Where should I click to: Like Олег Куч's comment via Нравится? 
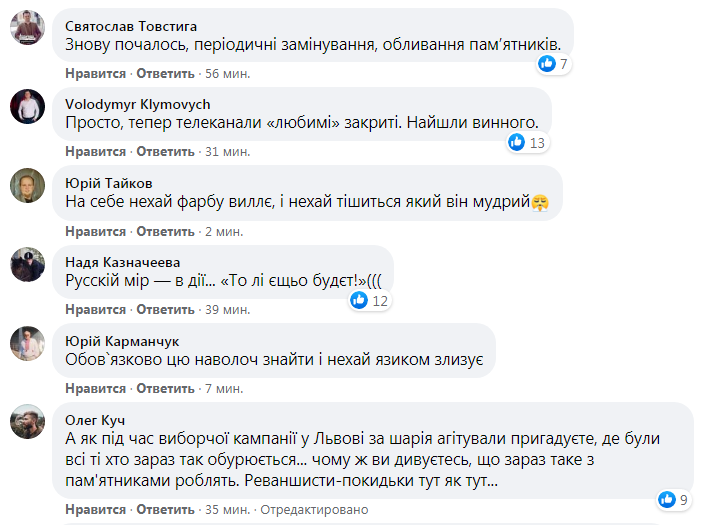tap(96, 509)
